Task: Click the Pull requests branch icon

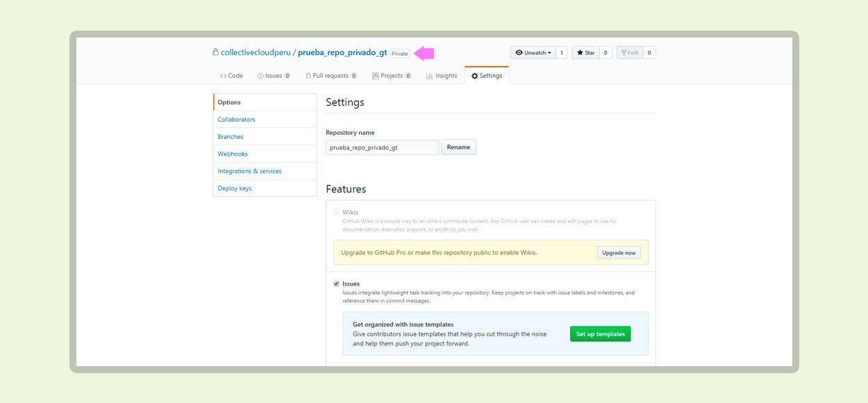Action: click(x=308, y=76)
